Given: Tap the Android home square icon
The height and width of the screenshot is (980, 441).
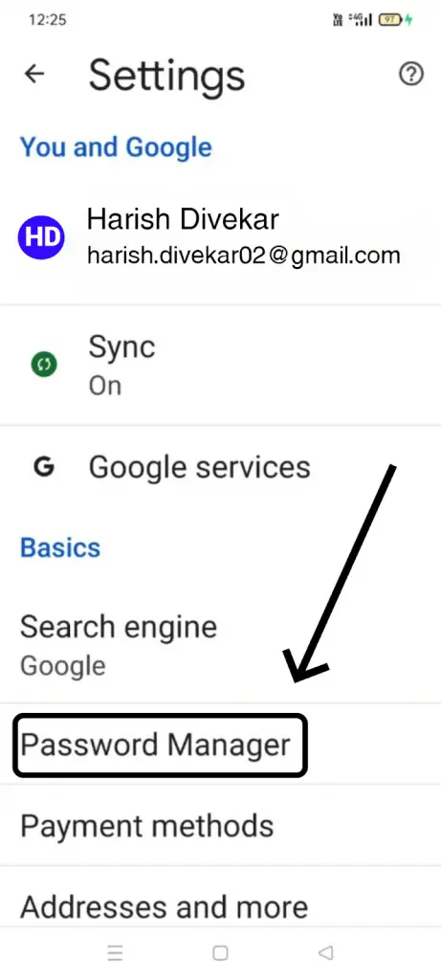Looking at the screenshot, I should click(220, 952).
